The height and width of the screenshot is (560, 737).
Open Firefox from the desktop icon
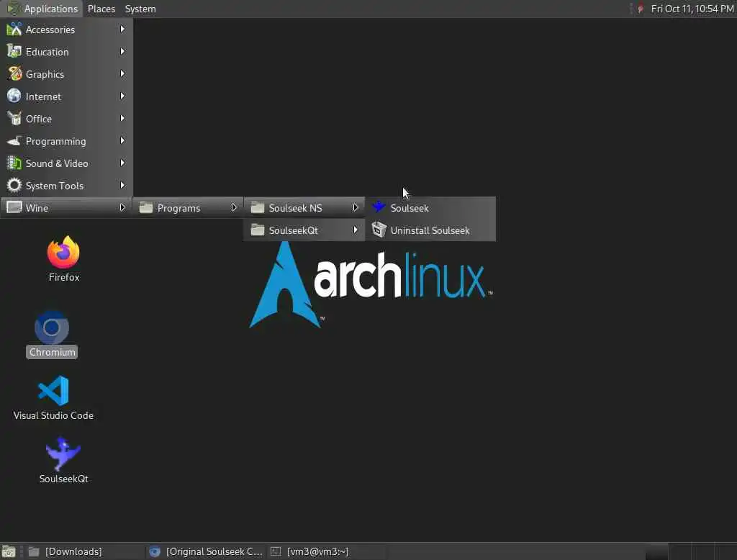tap(63, 252)
